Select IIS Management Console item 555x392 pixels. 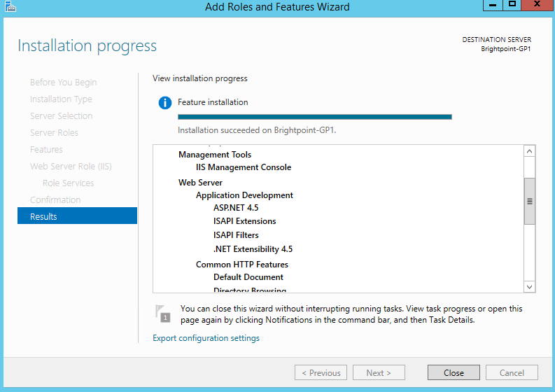click(x=244, y=167)
